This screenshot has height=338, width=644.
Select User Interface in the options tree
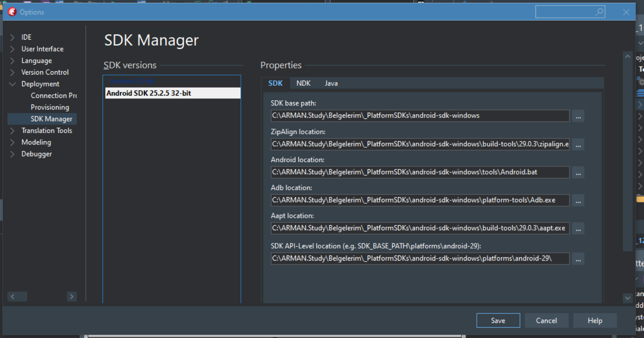[42, 49]
